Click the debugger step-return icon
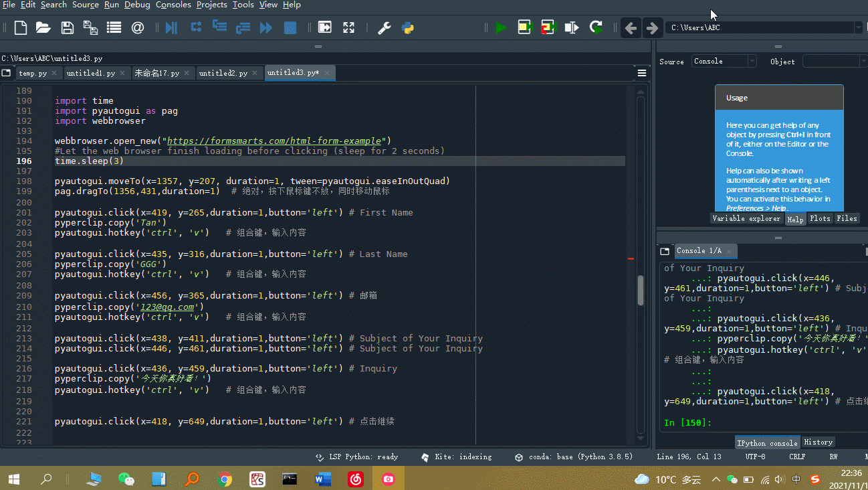The width and height of the screenshot is (868, 490). click(x=243, y=27)
